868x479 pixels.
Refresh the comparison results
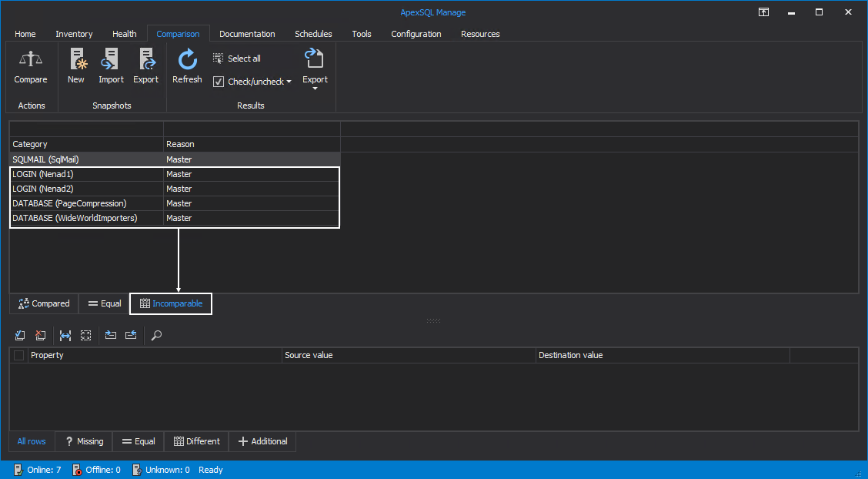[x=187, y=66]
